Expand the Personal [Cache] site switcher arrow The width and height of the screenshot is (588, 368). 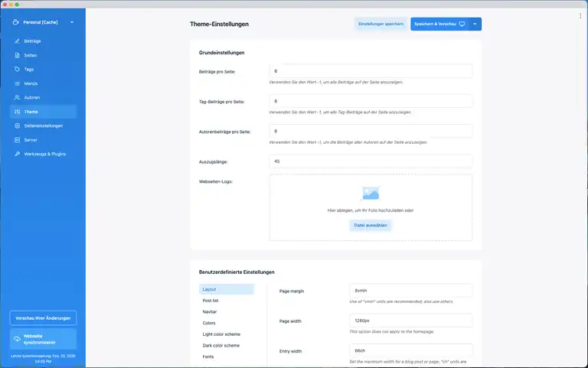72,22
